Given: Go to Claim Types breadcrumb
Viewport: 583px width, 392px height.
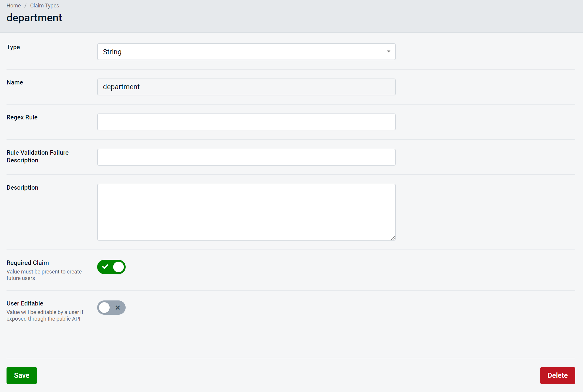Looking at the screenshot, I should tap(44, 6).
